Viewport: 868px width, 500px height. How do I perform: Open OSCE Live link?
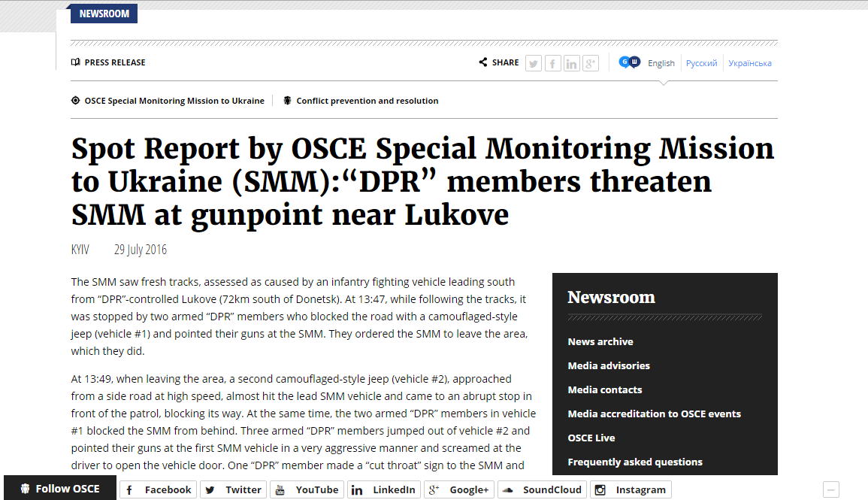[x=591, y=438]
